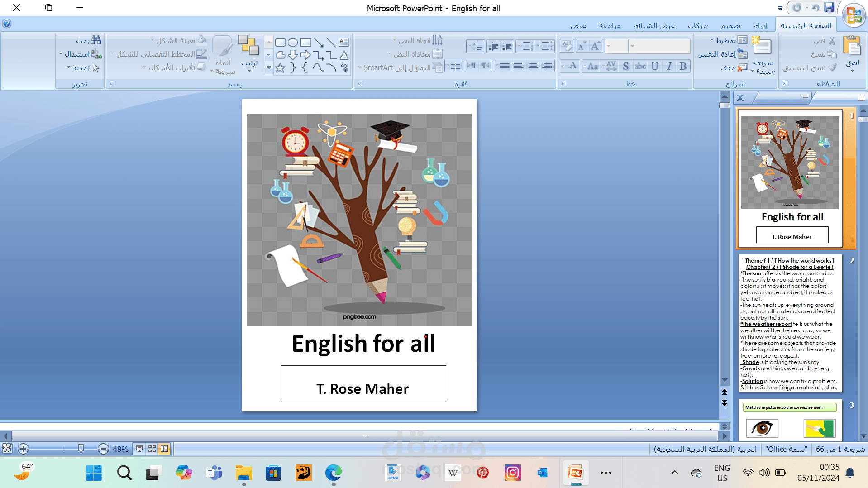Open the Insert ribbon tab

[760, 26]
